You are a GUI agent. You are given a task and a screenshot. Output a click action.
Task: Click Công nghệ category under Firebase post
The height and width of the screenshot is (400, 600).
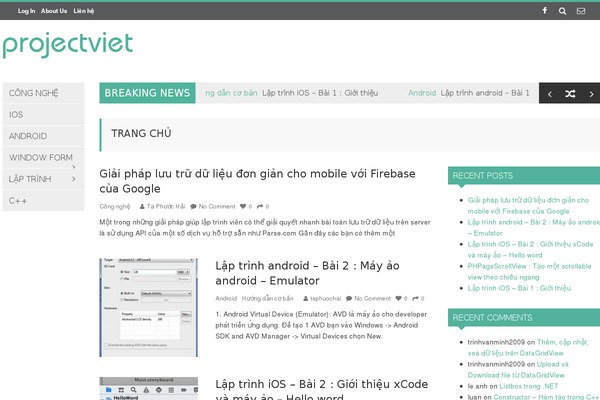115,206
